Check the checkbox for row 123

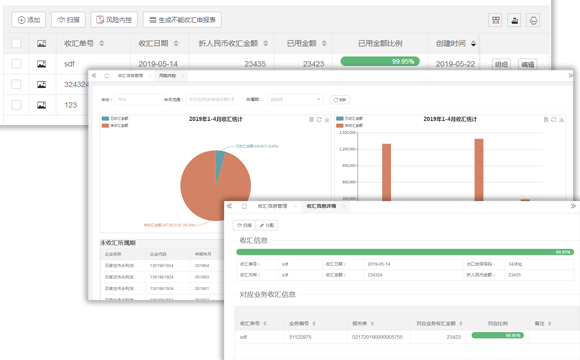16,105
